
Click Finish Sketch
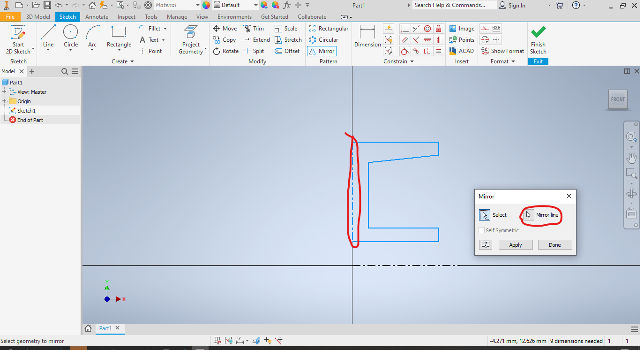tap(538, 40)
